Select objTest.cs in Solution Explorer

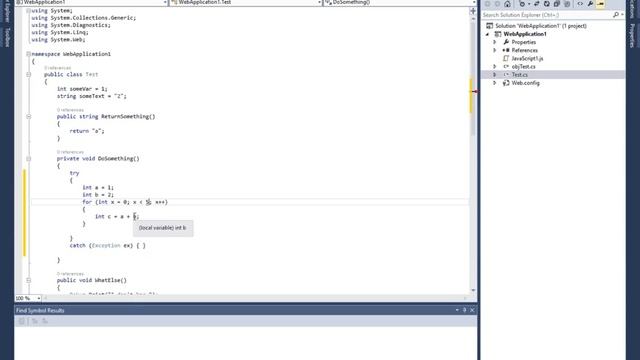tap(523, 67)
